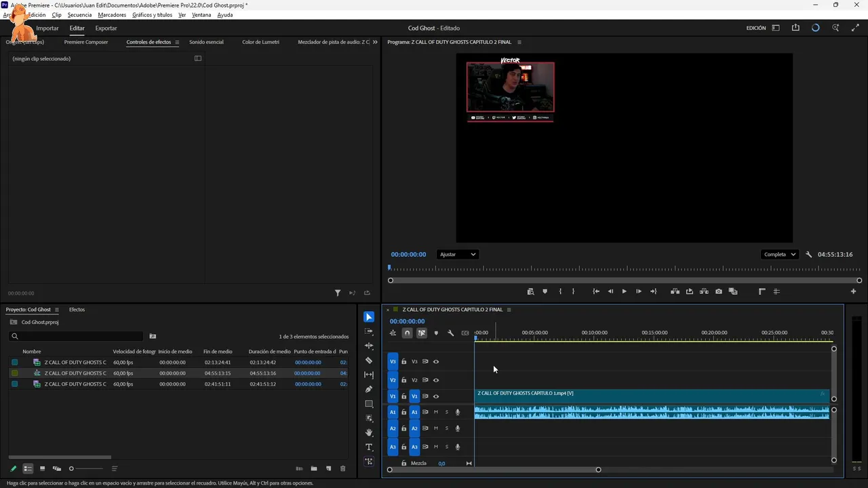The width and height of the screenshot is (868, 488).
Task: Open the Secuencia menu
Action: [x=79, y=15]
